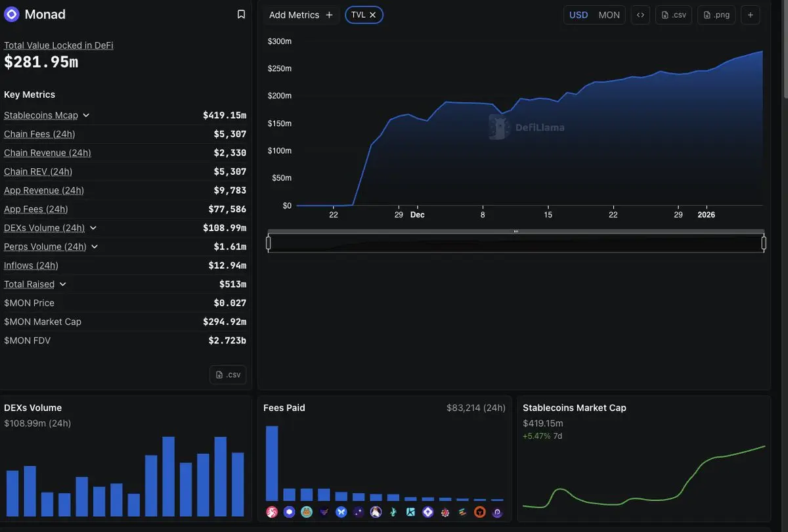Open the embed code icon button
Viewport: 788px width, 532px height.
coord(640,15)
